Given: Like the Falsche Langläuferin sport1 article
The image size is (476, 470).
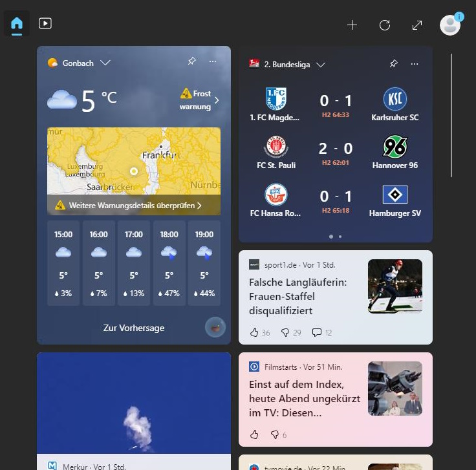Looking at the screenshot, I should (x=254, y=332).
